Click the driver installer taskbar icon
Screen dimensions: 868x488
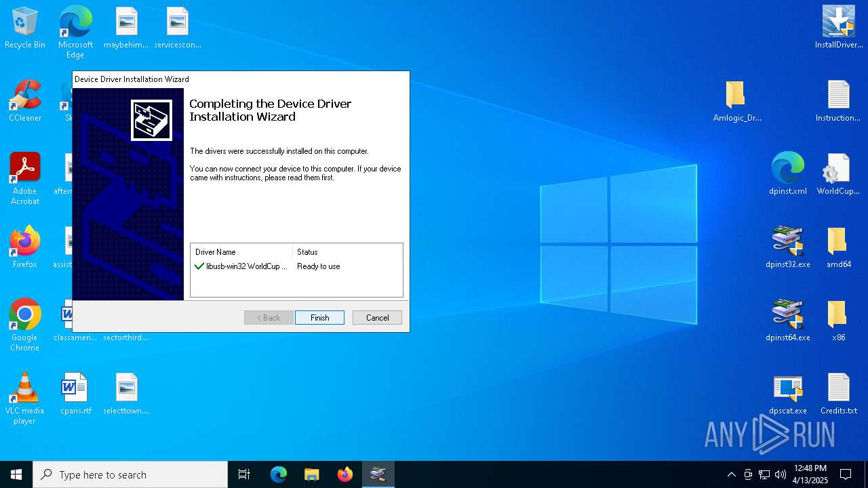tap(378, 474)
